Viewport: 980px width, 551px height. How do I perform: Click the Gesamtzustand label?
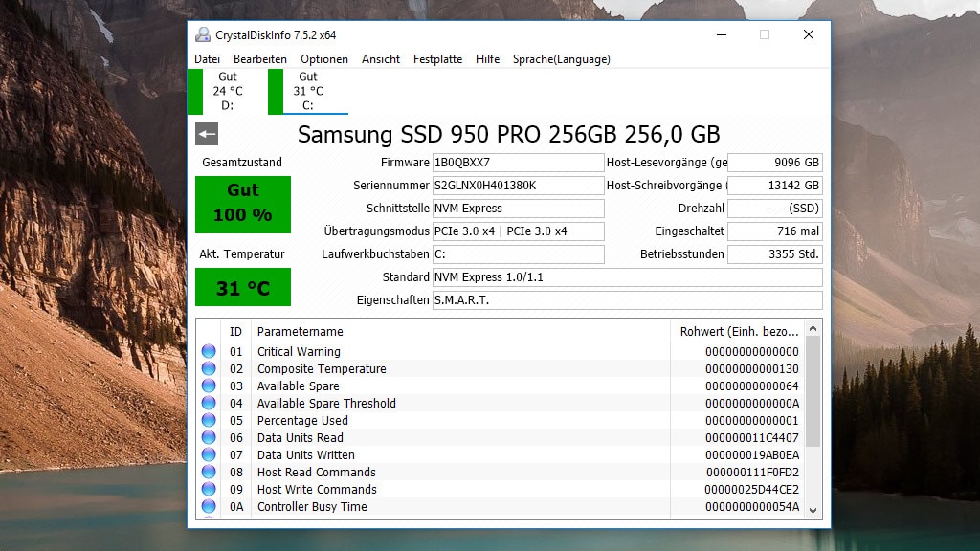pyautogui.click(x=242, y=163)
